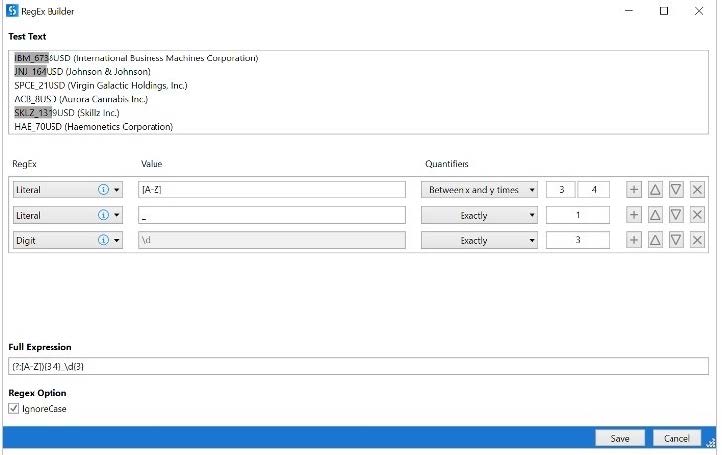This screenshot has width=722, height=455.
Task: Delete the Digit row
Action: pos(697,240)
